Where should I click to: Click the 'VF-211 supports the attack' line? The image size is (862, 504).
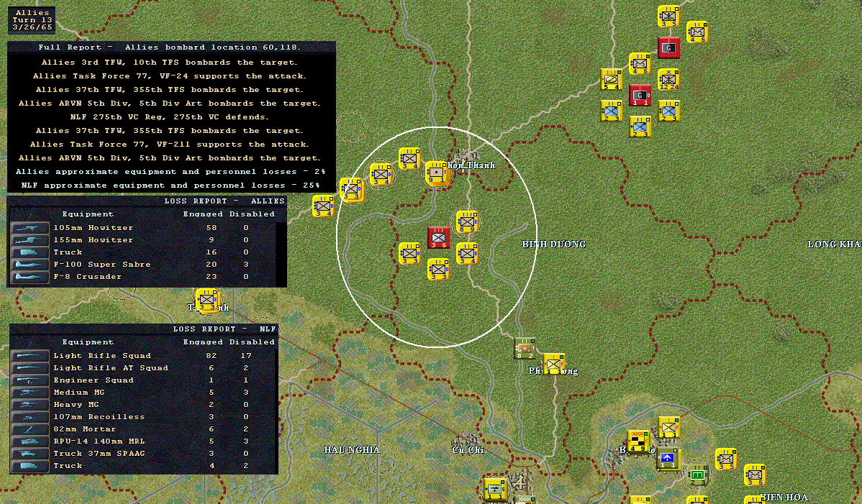pyautogui.click(x=170, y=145)
